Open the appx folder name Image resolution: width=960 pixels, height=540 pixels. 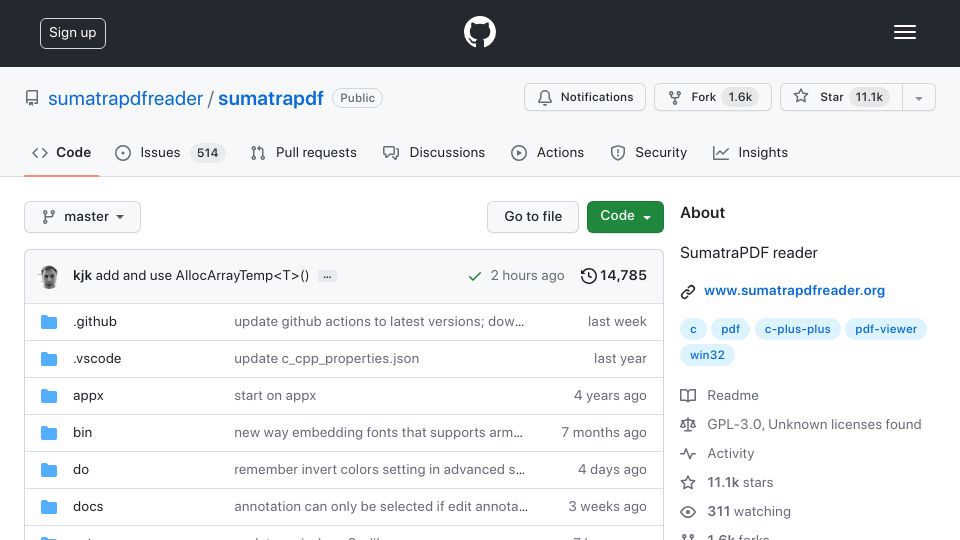pos(88,396)
